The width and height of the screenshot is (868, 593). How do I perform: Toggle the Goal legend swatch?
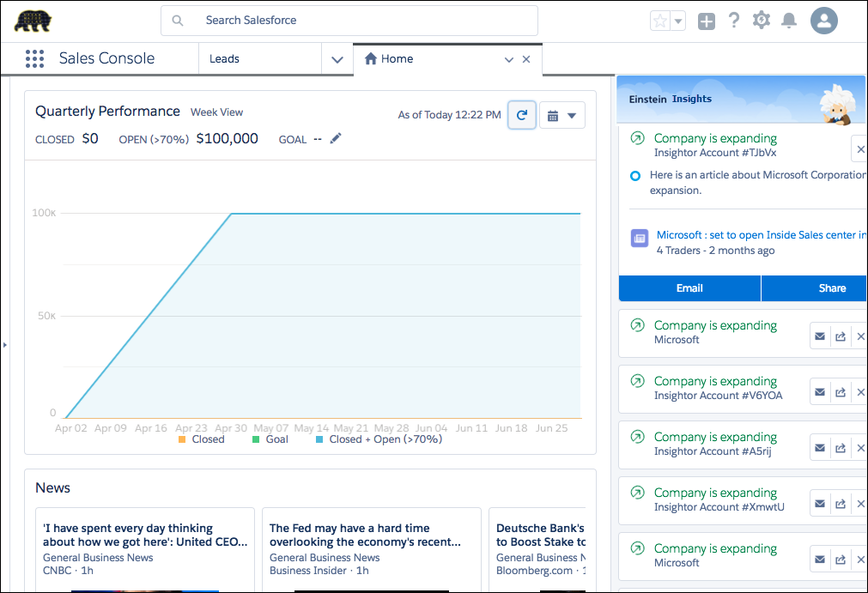(256, 439)
